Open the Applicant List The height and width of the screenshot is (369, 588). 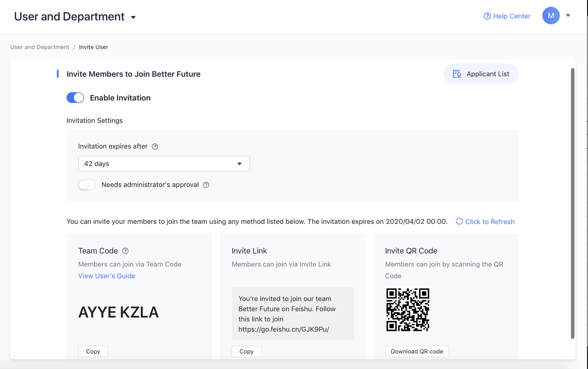pyautogui.click(x=481, y=74)
